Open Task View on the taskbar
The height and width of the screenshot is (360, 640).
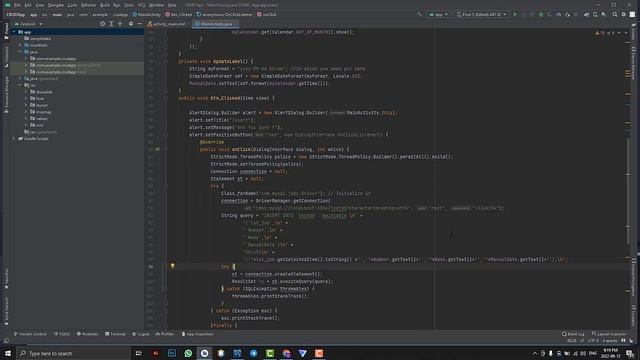[139, 353]
